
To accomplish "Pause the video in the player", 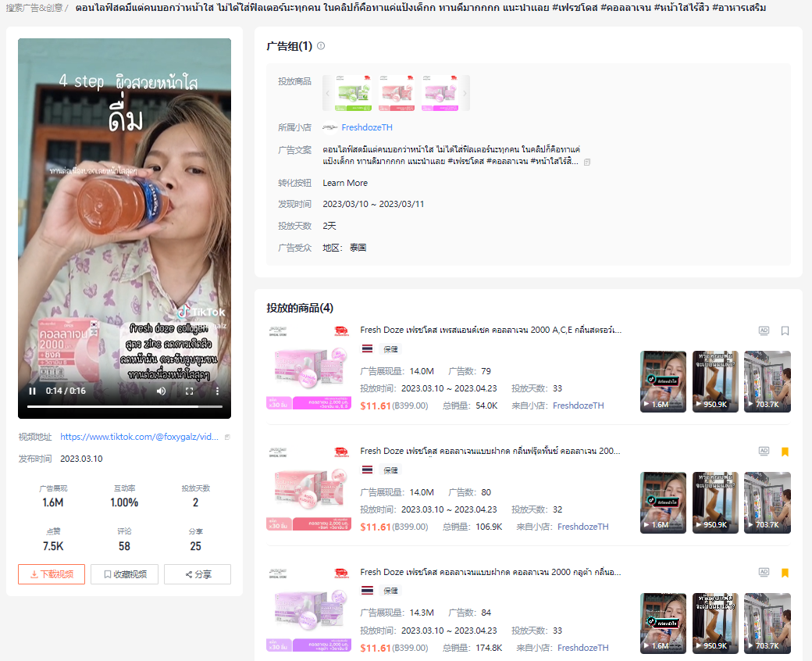I will (x=33, y=391).
